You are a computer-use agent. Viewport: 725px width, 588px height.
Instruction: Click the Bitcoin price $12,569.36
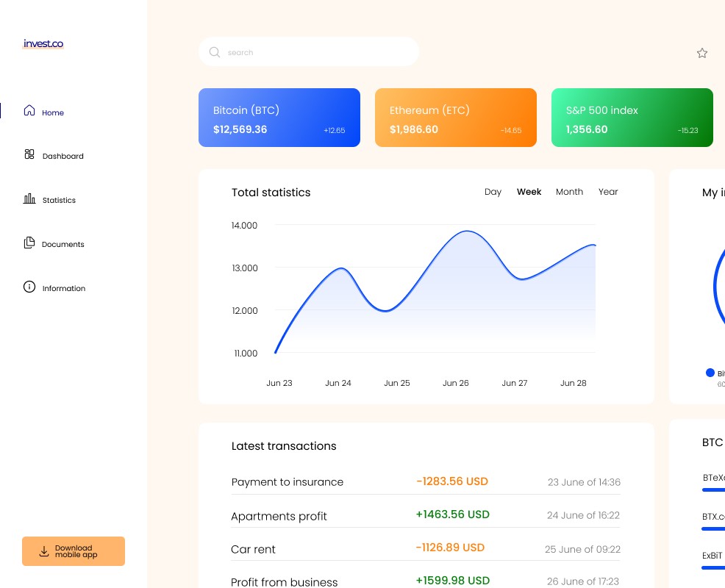(x=240, y=129)
